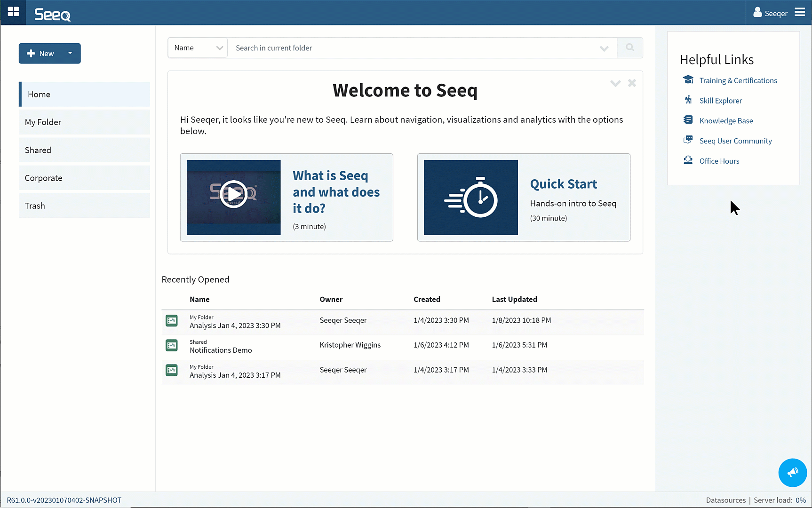Viewport: 812px width, 508px height.
Task: Open the app grid icon at top left
Action: [13, 12]
